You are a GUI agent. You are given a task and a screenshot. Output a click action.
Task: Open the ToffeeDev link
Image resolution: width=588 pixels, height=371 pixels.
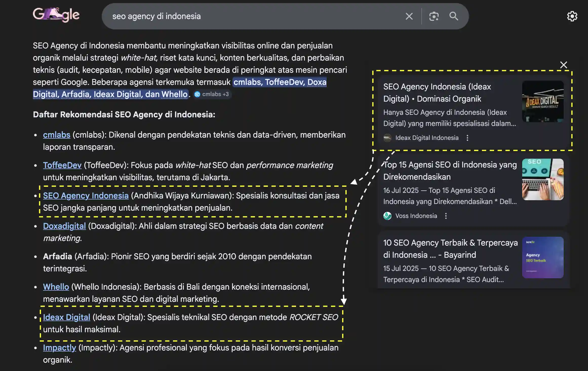tap(62, 165)
